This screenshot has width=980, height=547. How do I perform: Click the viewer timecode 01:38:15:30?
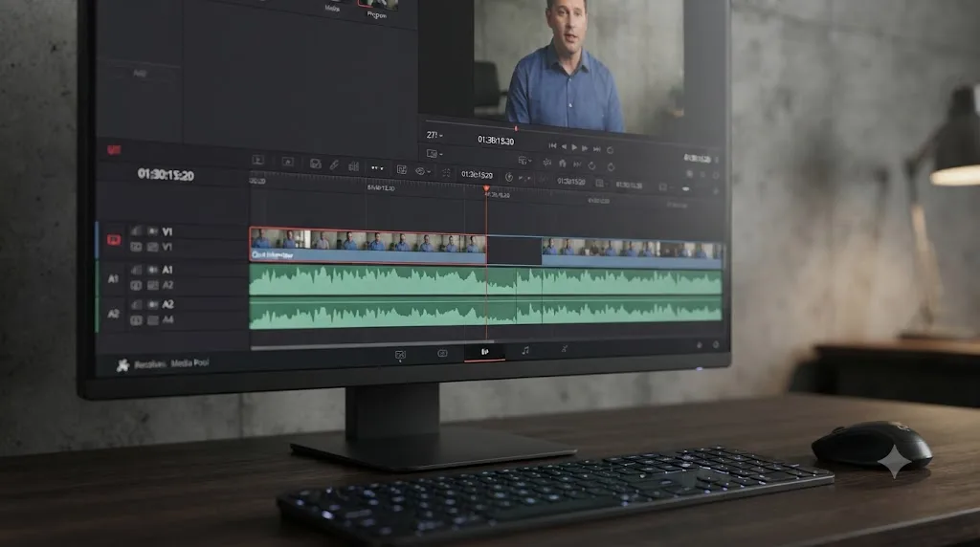pos(496,140)
